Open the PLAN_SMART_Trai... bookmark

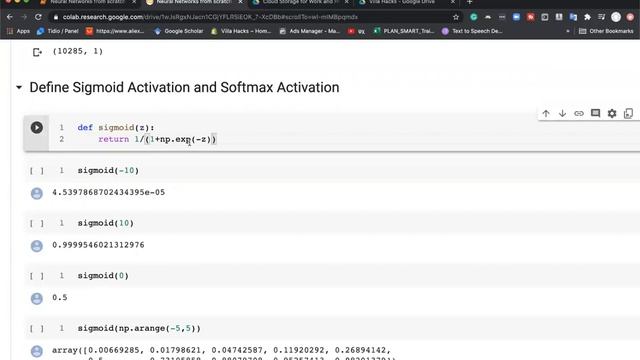(x=404, y=31)
